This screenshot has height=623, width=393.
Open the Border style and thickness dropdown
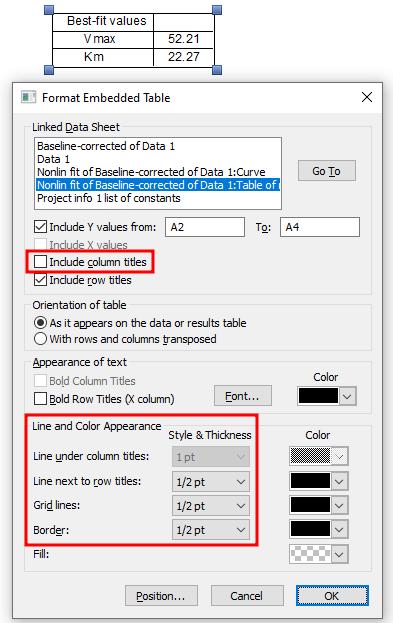pos(211,530)
